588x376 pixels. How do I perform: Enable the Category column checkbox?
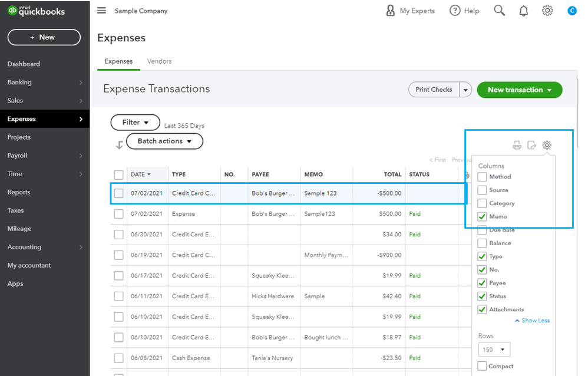point(482,203)
